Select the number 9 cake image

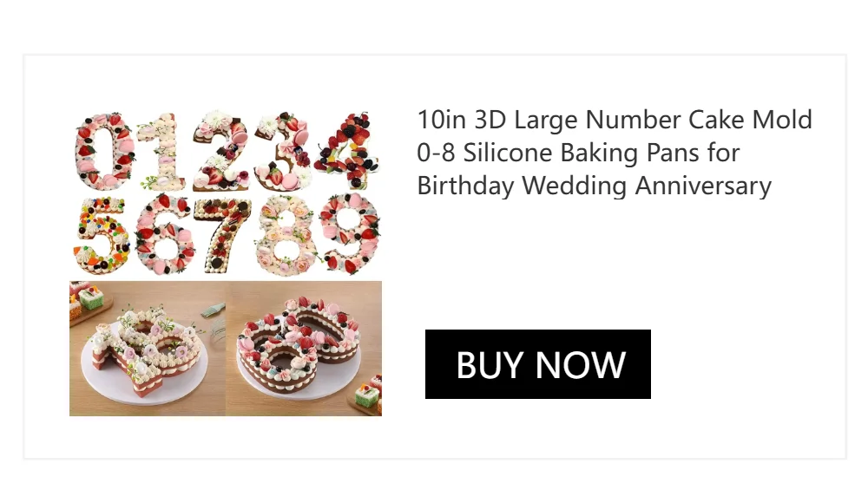(x=351, y=233)
